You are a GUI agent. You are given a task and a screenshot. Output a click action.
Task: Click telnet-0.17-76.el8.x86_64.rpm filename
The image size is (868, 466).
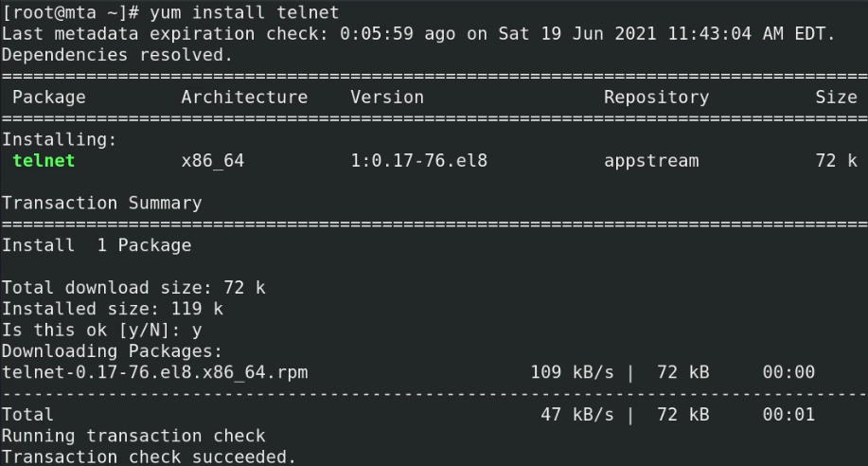[155, 372]
